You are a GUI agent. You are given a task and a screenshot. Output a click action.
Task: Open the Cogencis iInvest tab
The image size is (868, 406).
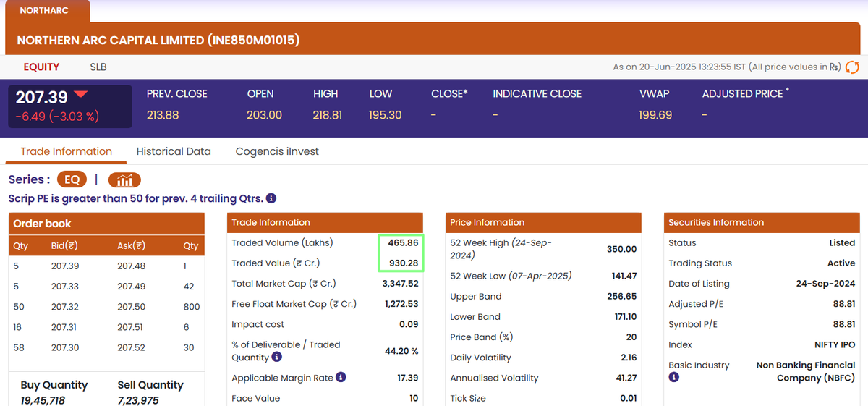click(277, 151)
